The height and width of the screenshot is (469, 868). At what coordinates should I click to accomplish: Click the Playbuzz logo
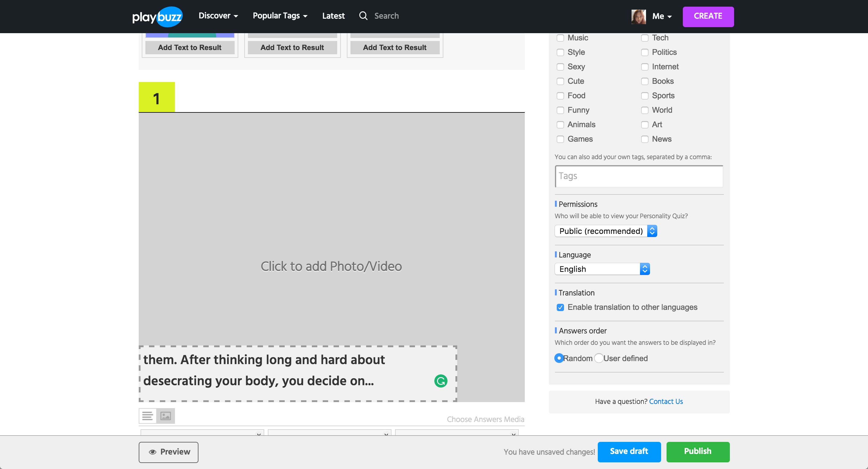[157, 16]
